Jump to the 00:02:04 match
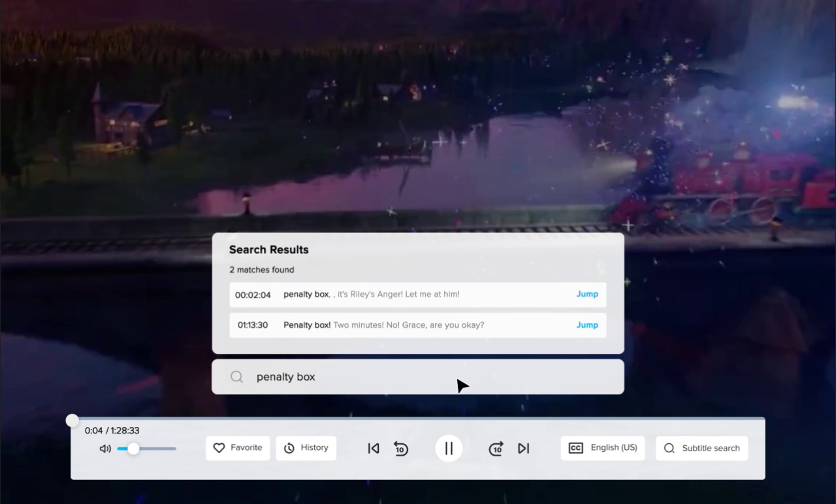 [587, 294]
